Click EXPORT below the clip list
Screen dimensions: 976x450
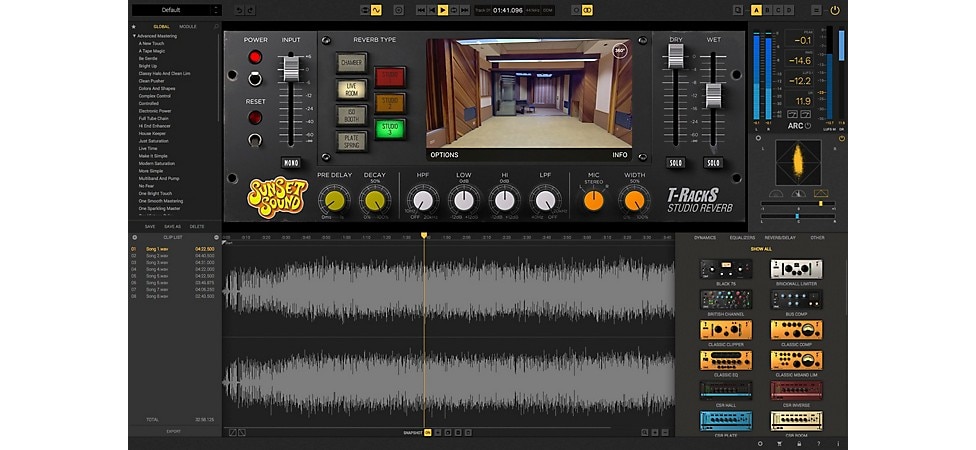point(174,431)
